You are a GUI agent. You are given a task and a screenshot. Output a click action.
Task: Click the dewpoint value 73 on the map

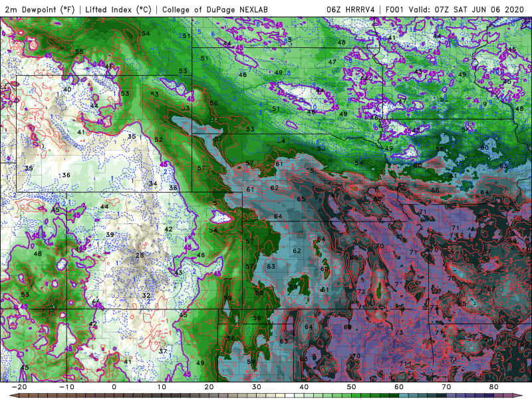400,332
